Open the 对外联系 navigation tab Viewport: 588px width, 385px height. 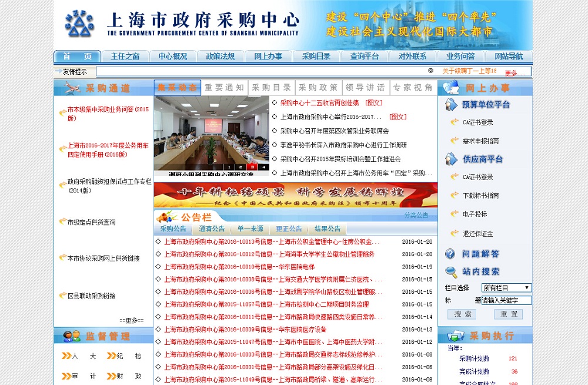[412, 57]
